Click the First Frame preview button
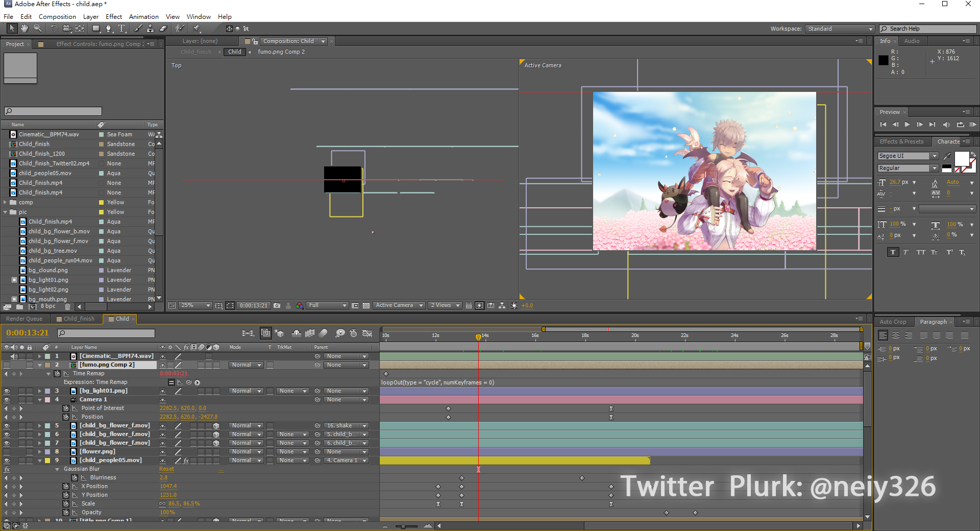The width and height of the screenshot is (980, 531). coord(883,125)
